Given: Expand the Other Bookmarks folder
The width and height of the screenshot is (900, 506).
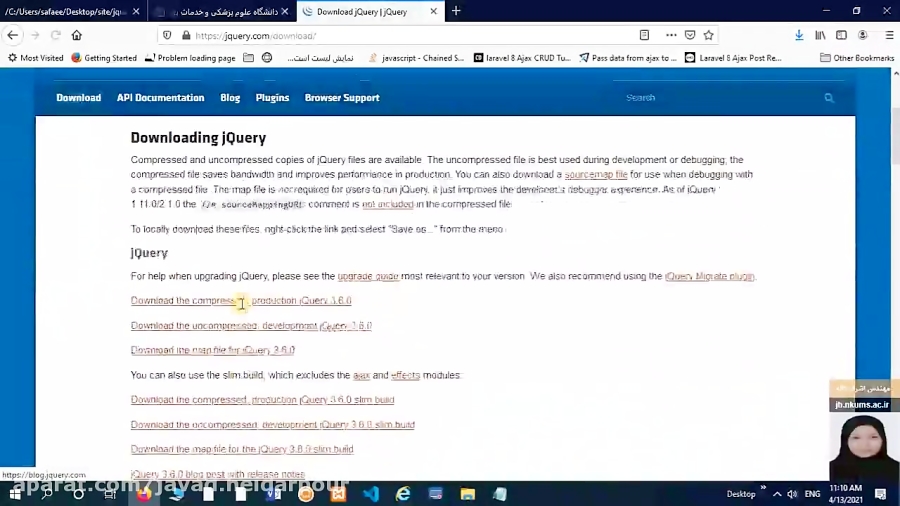Looking at the screenshot, I should [857, 58].
